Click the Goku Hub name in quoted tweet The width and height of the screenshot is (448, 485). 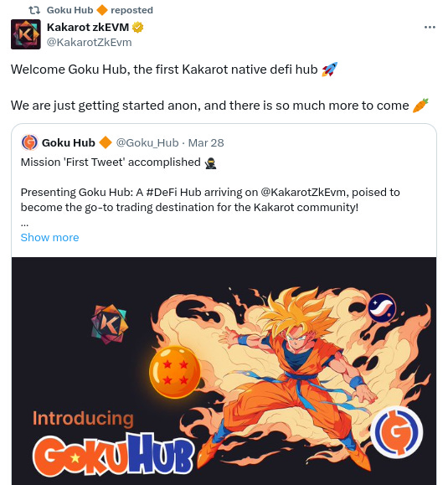[x=69, y=143]
